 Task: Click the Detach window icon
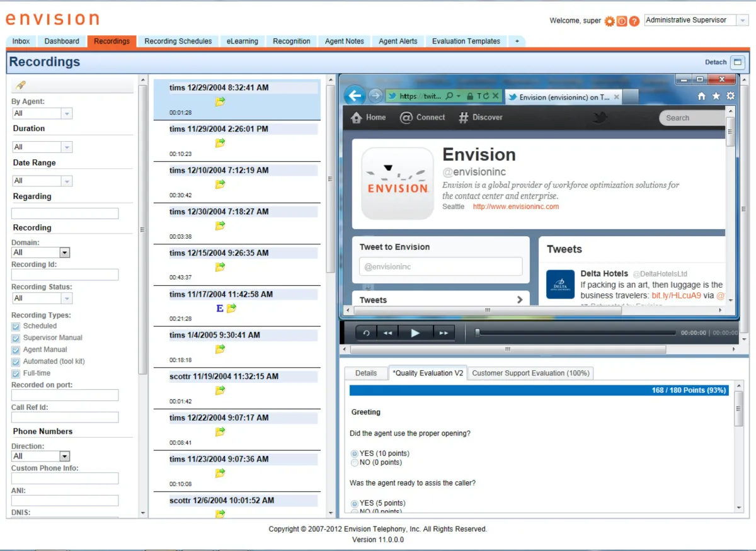coord(738,62)
